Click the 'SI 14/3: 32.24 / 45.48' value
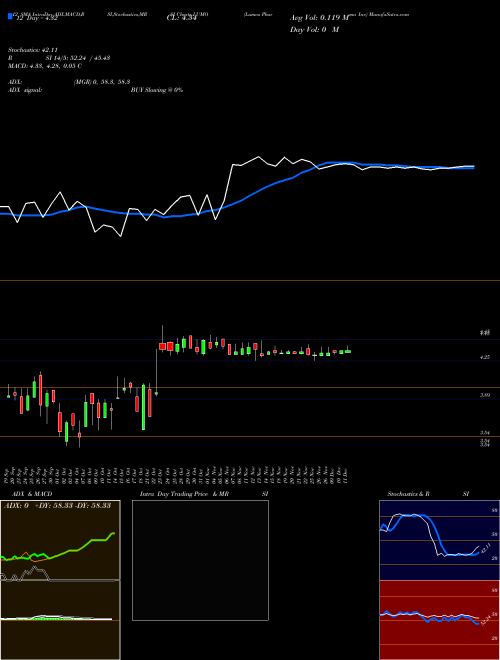500x660 pixels. pyautogui.click(x=78, y=58)
